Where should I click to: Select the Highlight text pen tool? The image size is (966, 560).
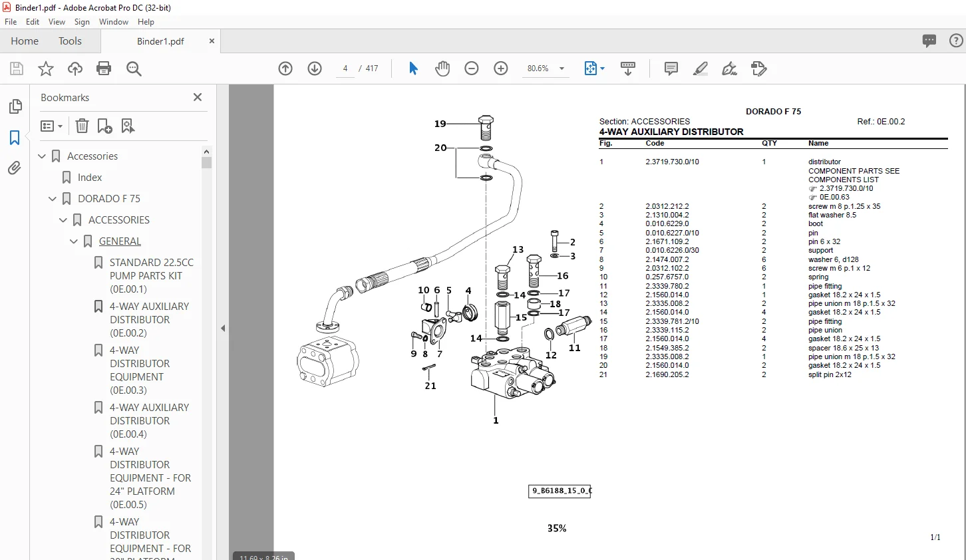[x=701, y=69]
